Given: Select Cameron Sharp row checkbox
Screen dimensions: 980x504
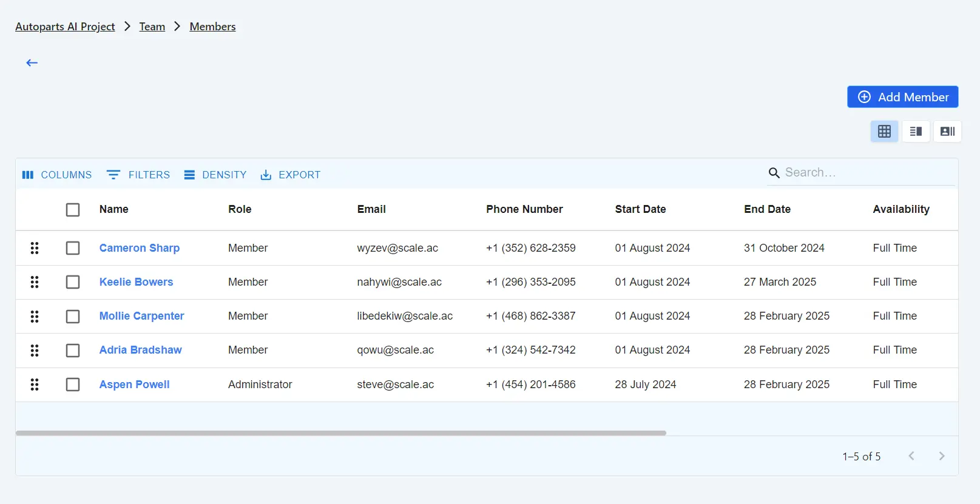Looking at the screenshot, I should (73, 248).
